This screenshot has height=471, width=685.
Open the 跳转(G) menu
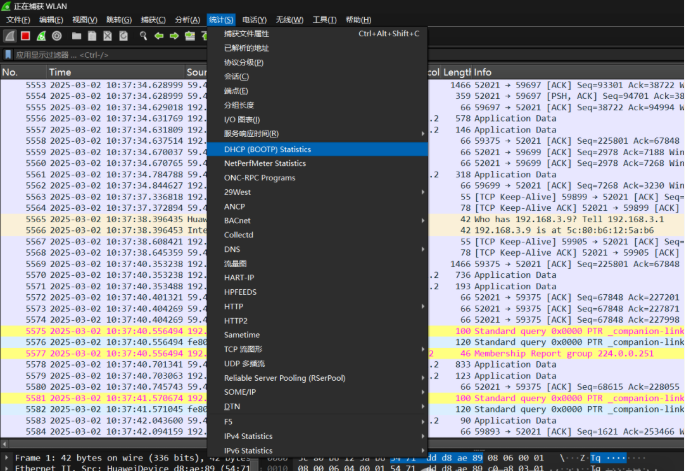[119, 20]
